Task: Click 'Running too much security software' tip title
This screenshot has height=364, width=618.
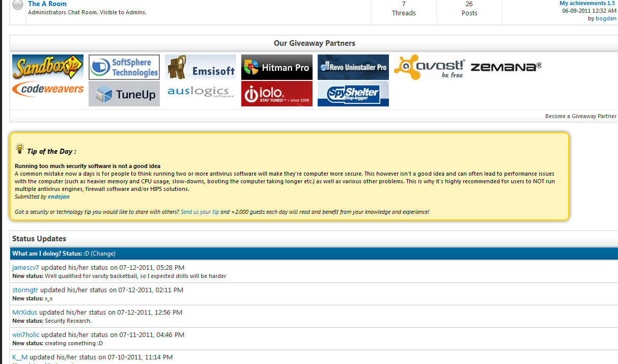Action: click(x=88, y=166)
